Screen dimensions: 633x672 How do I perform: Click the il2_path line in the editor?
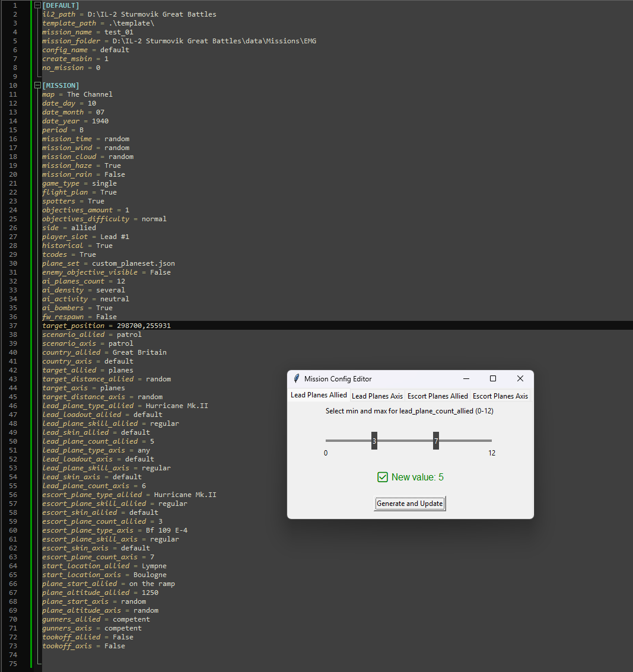pos(129,14)
